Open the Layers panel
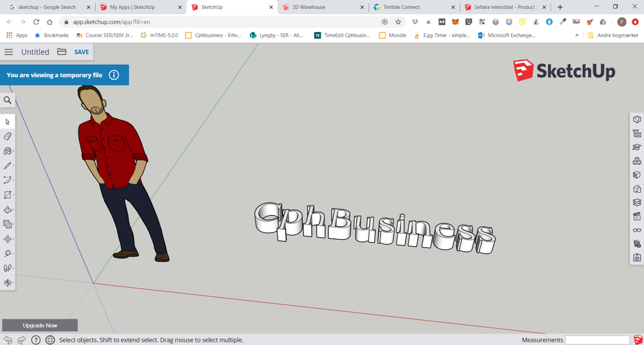 637,202
